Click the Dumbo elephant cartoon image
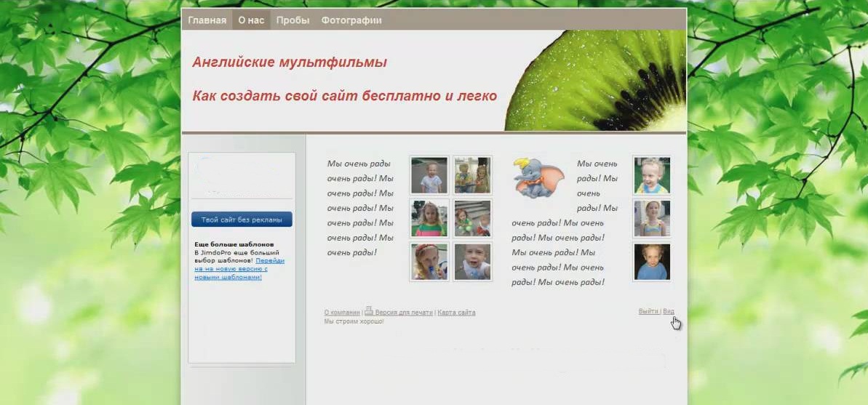Viewport: 868px width, 405px height. point(538,177)
